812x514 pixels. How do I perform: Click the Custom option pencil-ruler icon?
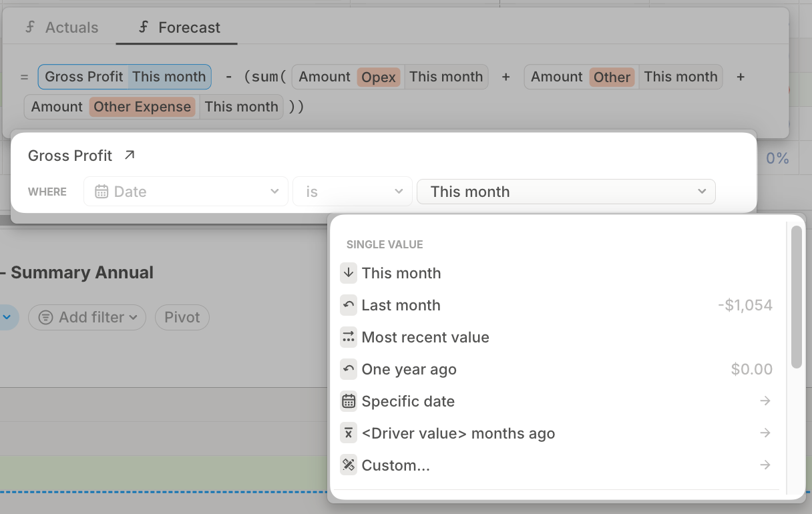tap(349, 465)
